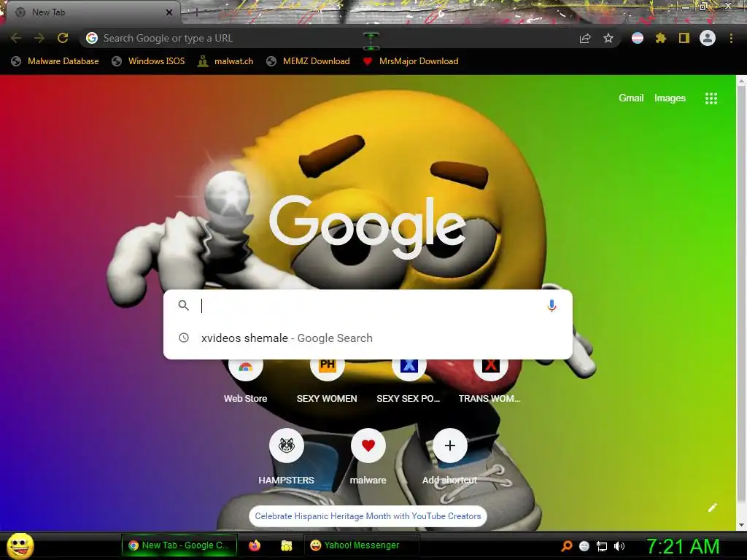Click the Customize Chrome pencil icon
Image resolution: width=747 pixels, height=560 pixels.
[x=713, y=507]
